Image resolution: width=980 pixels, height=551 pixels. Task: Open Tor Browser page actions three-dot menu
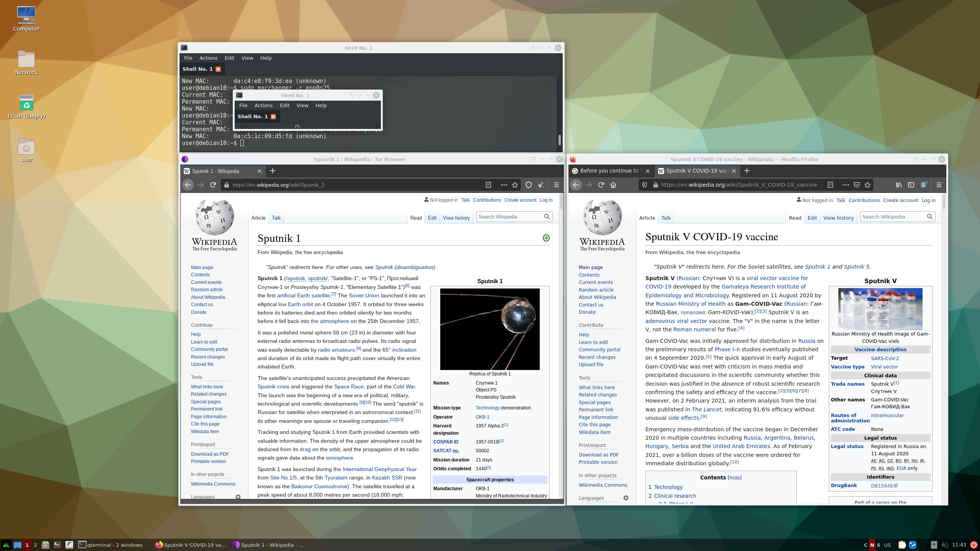(504, 185)
